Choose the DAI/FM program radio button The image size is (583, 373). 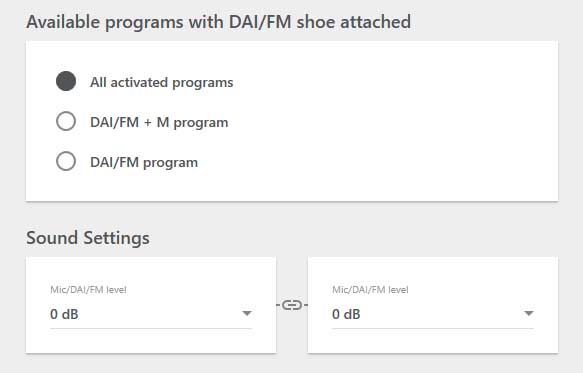[x=66, y=161]
